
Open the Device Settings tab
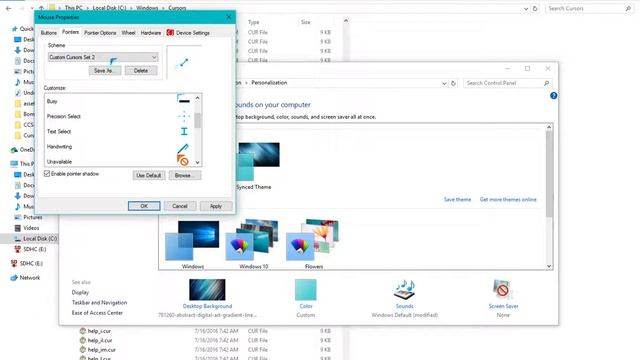[188, 33]
